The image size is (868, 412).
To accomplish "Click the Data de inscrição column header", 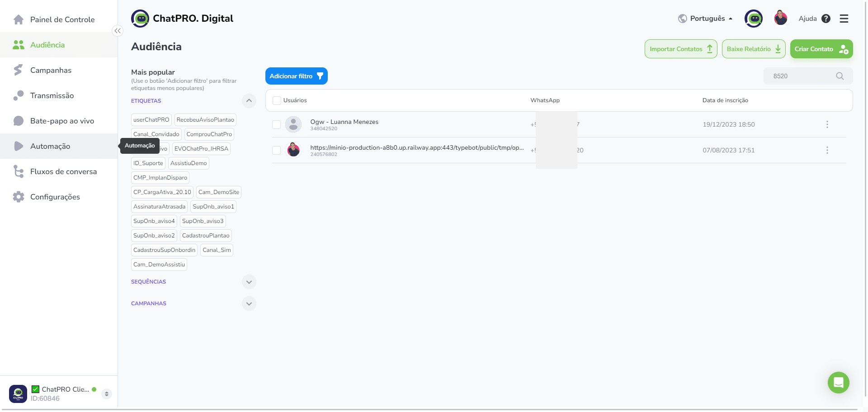I will 725,100.
